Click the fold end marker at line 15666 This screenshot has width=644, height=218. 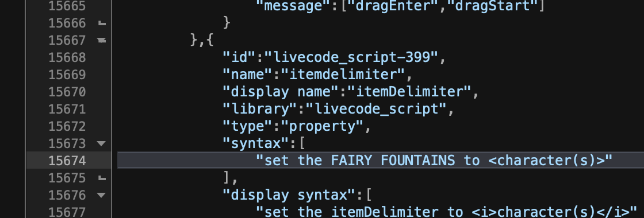pos(102,24)
